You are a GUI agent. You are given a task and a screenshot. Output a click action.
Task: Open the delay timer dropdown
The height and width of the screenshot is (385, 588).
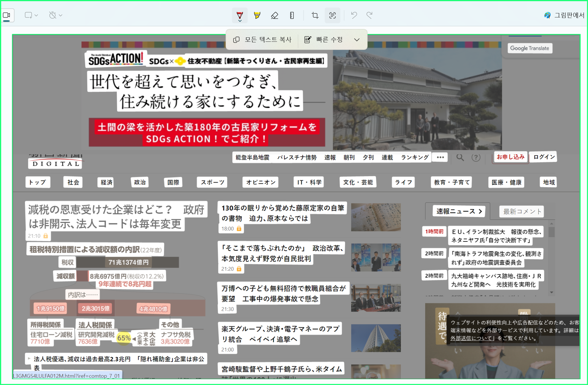(55, 15)
